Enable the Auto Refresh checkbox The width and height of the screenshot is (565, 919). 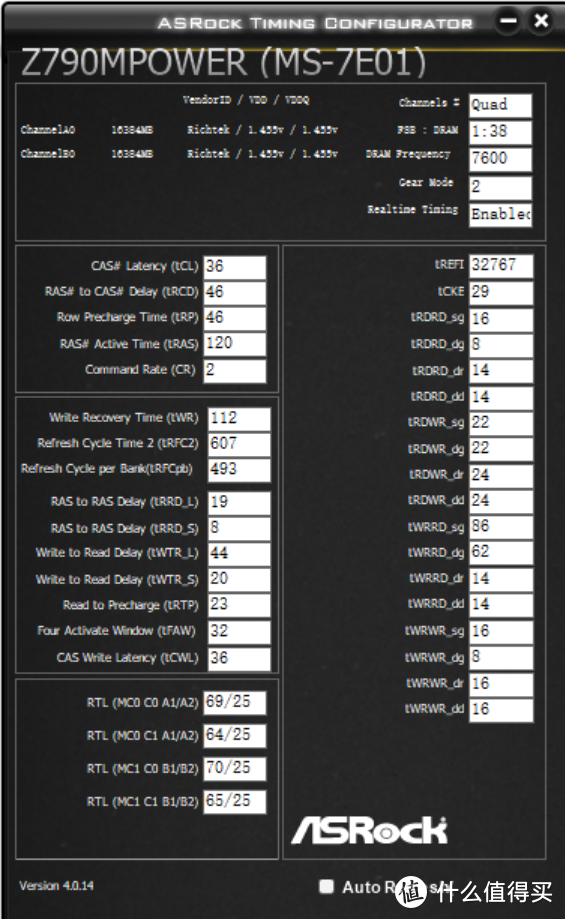(x=326, y=886)
